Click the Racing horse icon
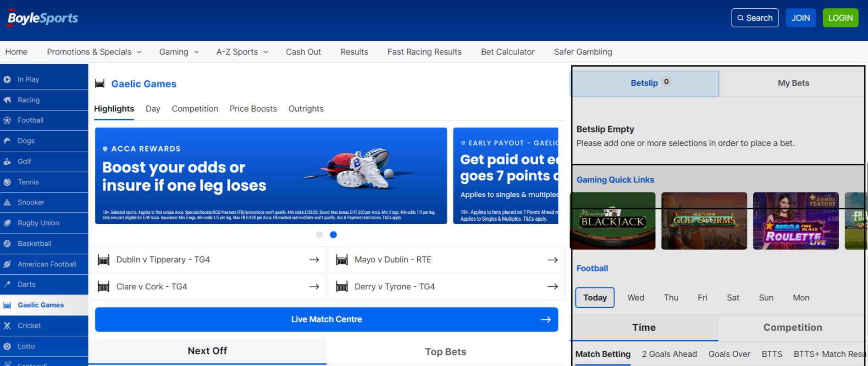 [7, 100]
